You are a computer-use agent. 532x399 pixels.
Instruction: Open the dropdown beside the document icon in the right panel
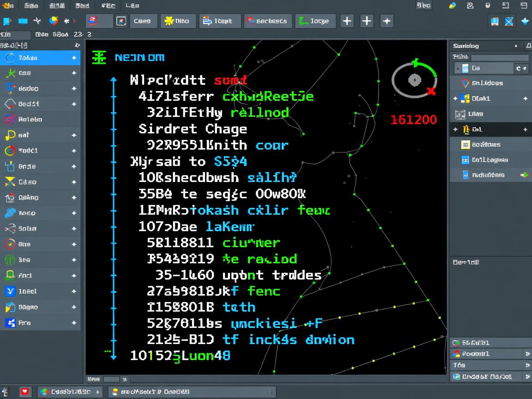pyautogui.click(x=521, y=68)
